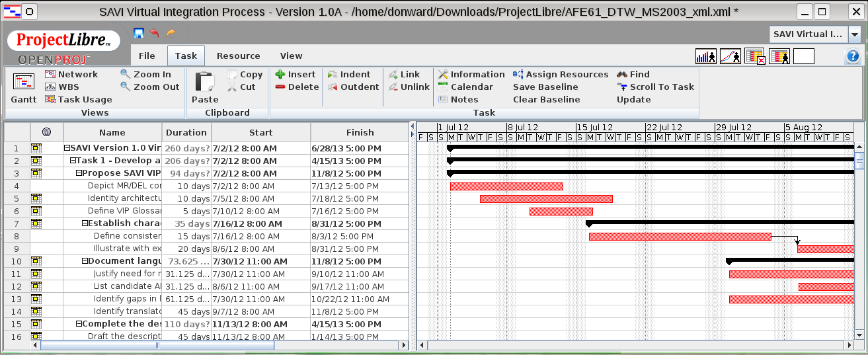868x355 pixels.
Task: Zoom Out on the chart
Action: [x=149, y=87]
